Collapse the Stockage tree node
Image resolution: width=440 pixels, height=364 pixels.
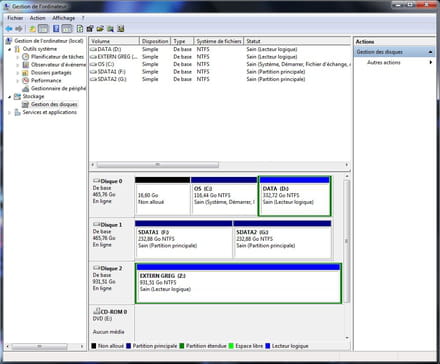tap(9, 97)
